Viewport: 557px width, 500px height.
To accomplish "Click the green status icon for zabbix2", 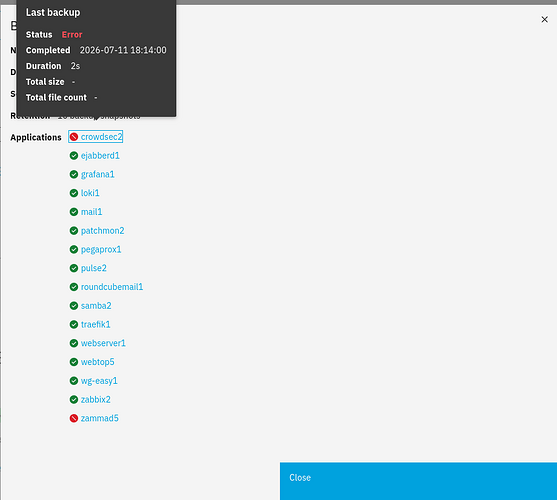I will (x=74, y=400).
